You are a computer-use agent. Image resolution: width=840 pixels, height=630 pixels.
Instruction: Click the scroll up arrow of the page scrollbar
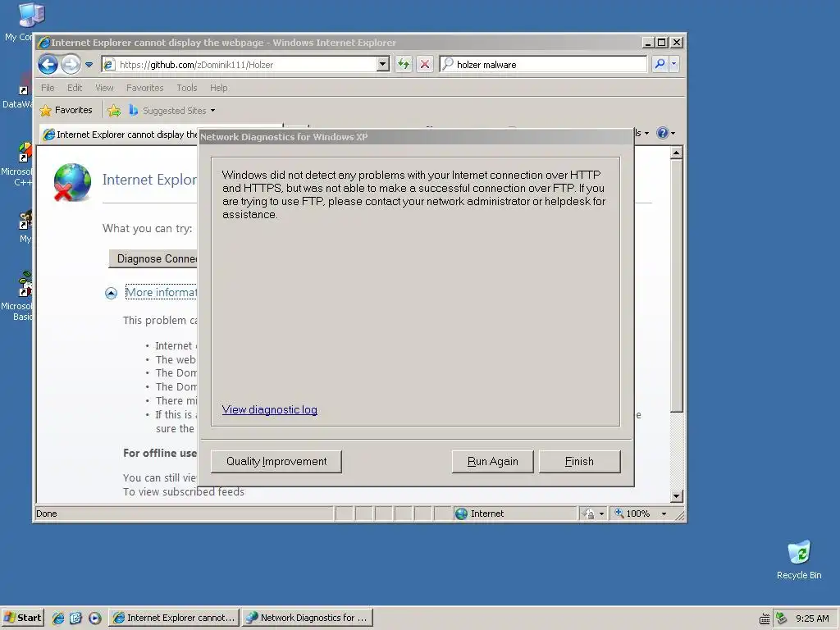676,153
